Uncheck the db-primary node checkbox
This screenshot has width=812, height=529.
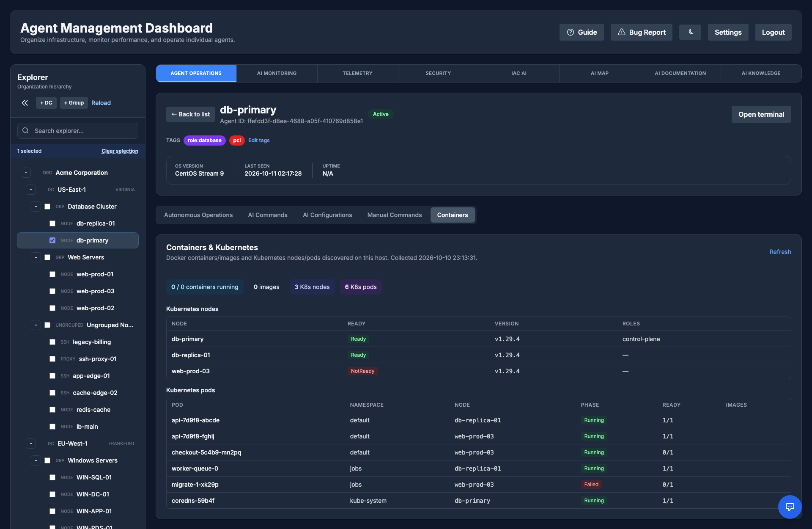pyautogui.click(x=52, y=240)
